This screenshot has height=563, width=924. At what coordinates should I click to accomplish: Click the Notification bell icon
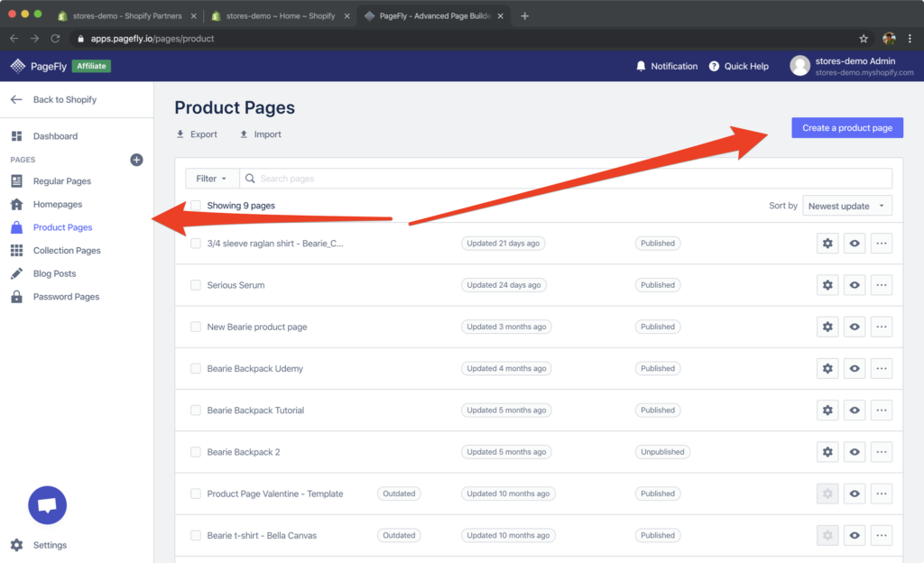(642, 66)
